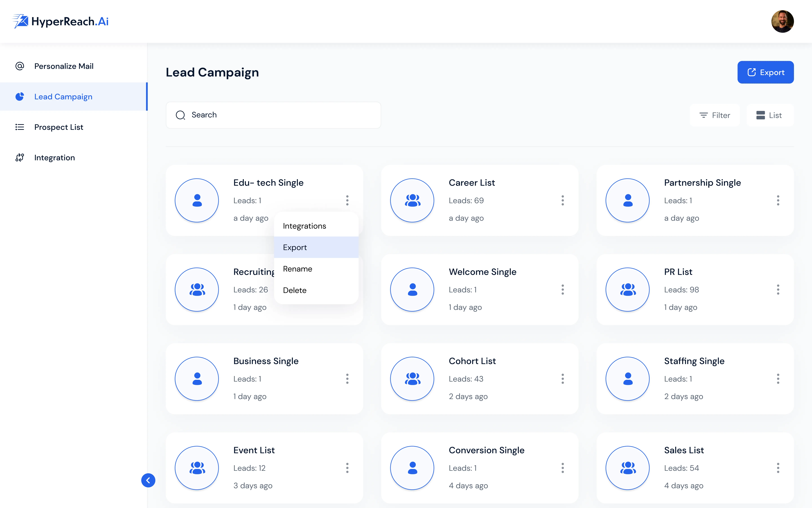Select Delete in the context menu

[316, 290]
